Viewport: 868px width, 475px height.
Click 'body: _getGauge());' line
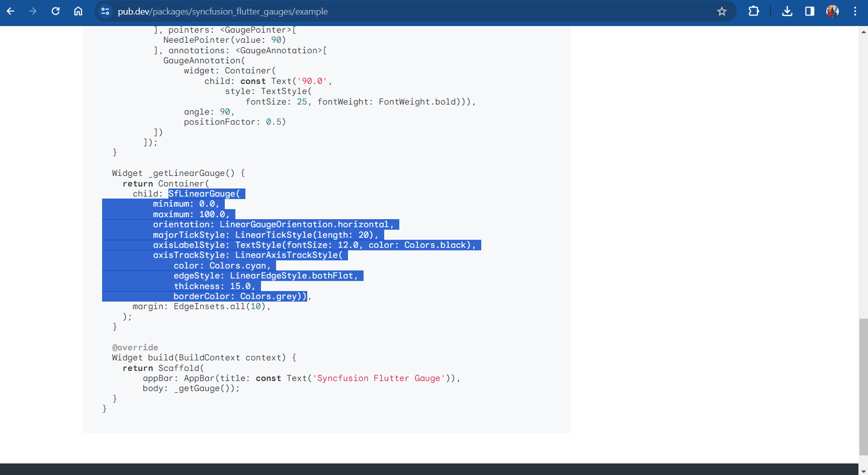tap(191, 389)
